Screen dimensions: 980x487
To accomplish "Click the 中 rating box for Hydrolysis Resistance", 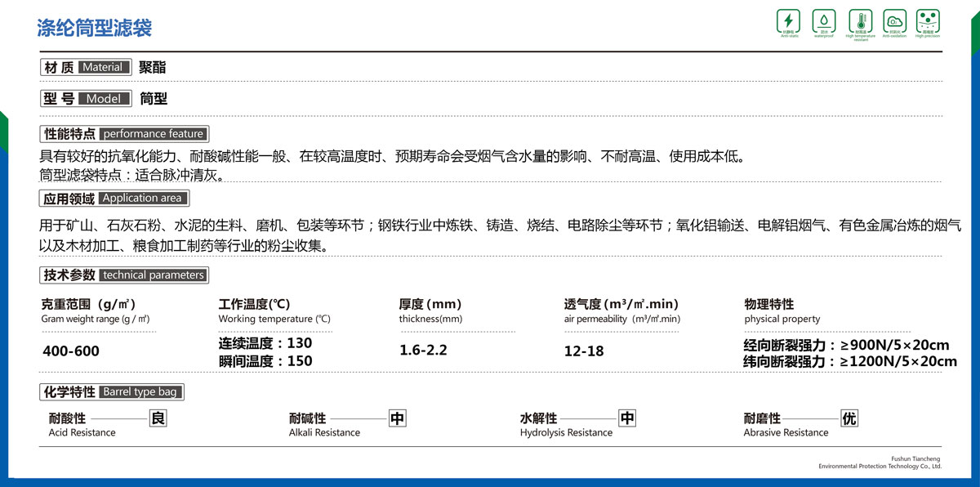I will coord(627,419).
